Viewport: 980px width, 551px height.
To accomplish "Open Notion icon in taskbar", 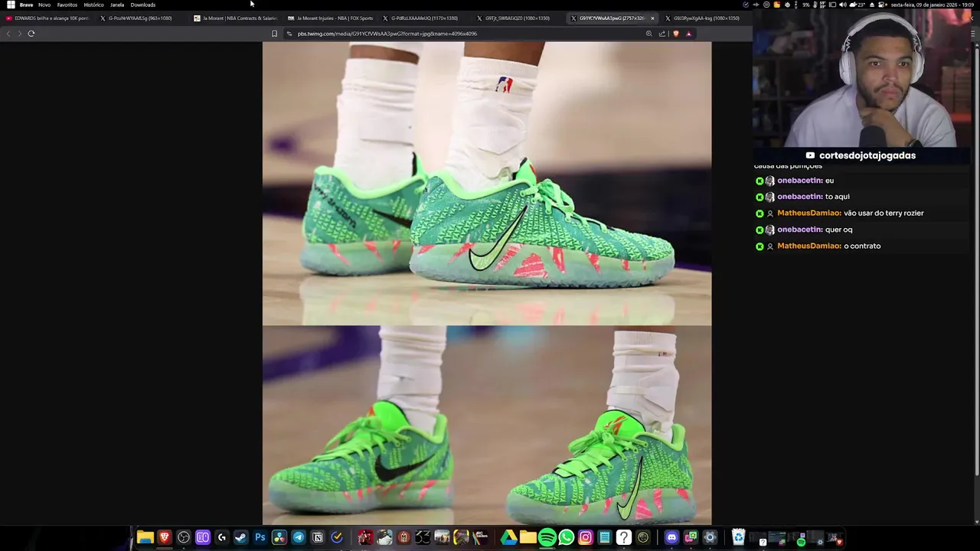I will pyautogui.click(x=318, y=537).
